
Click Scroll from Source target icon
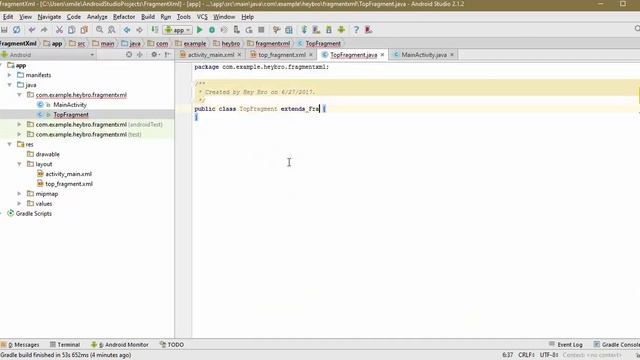(x=129, y=54)
